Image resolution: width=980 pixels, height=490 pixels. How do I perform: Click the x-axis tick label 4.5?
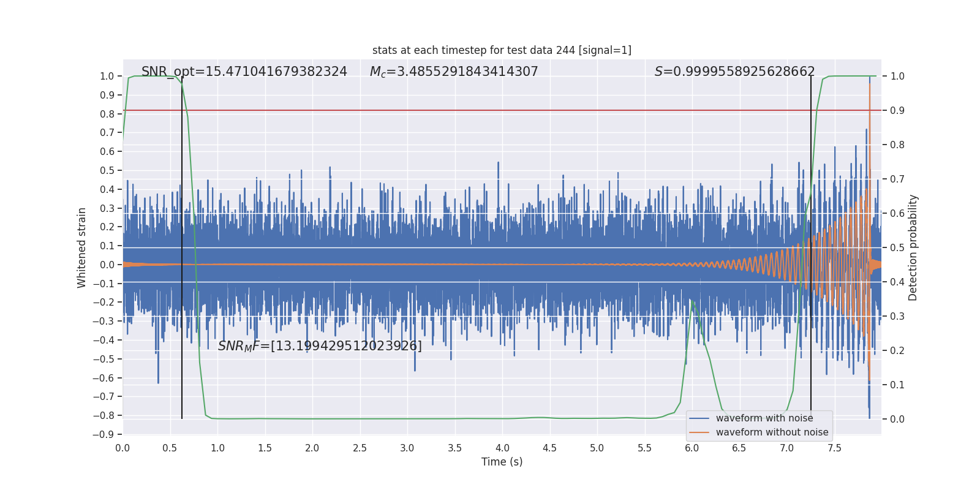pos(549,448)
